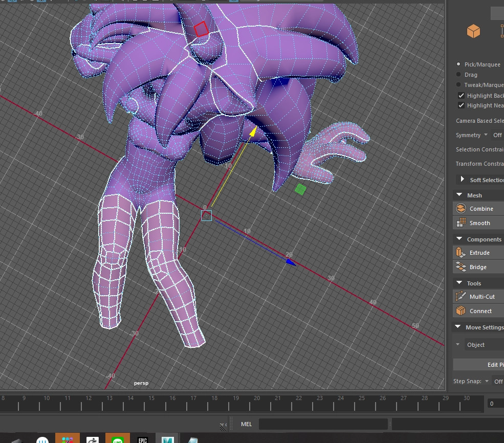Select the Pick/Marquee radio button

tap(458, 64)
